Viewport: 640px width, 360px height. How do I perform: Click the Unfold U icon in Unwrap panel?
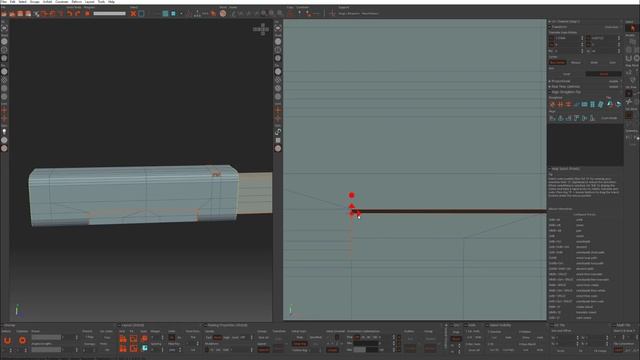(x=7, y=340)
